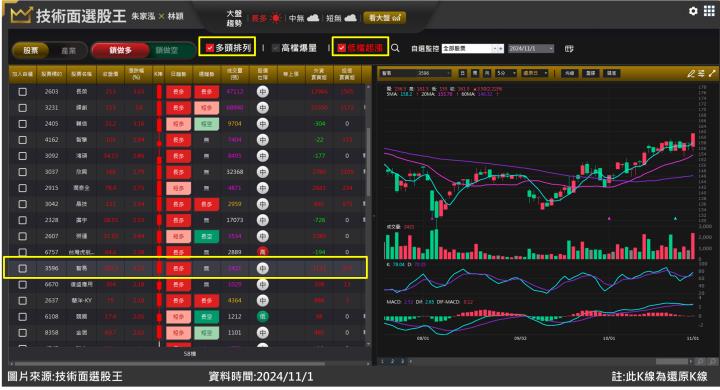Toggle the 高檔爆量 checkbox
Viewport: 720px width, 390px height.
click(x=276, y=48)
